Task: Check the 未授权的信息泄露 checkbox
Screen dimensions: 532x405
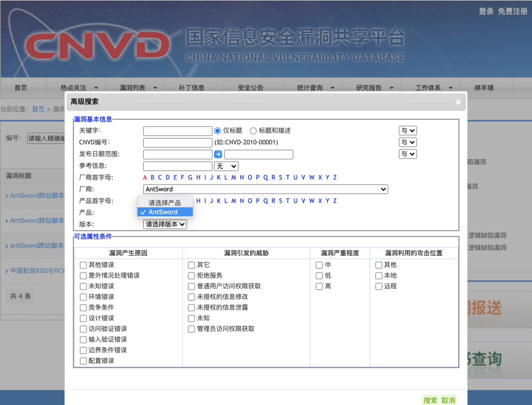Action: tap(191, 307)
